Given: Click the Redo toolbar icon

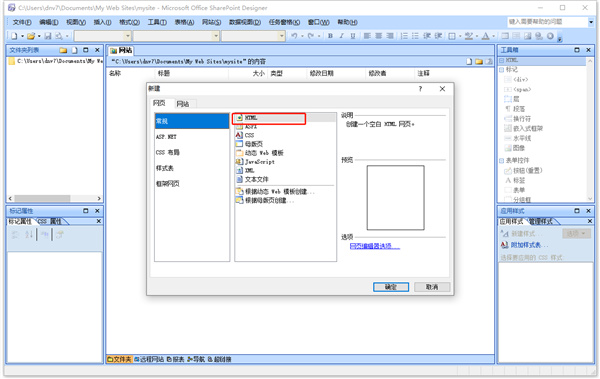Looking at the screenshot, I should coord(311,36).
